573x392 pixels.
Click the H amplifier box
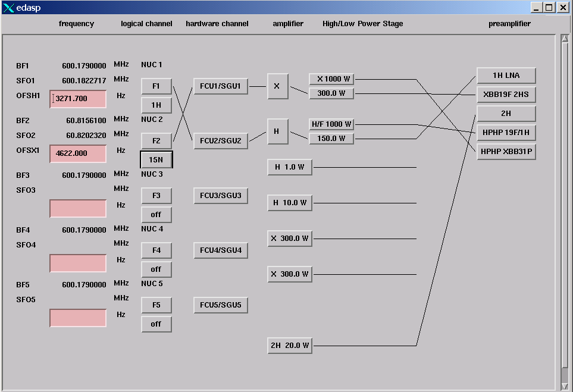tap(277, 131)
